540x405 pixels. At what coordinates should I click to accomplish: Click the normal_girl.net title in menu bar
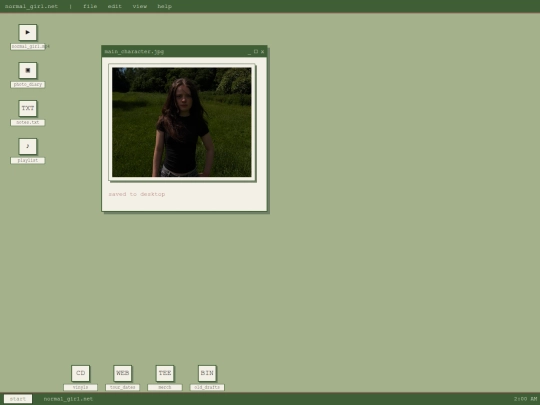tap(31, 6)
